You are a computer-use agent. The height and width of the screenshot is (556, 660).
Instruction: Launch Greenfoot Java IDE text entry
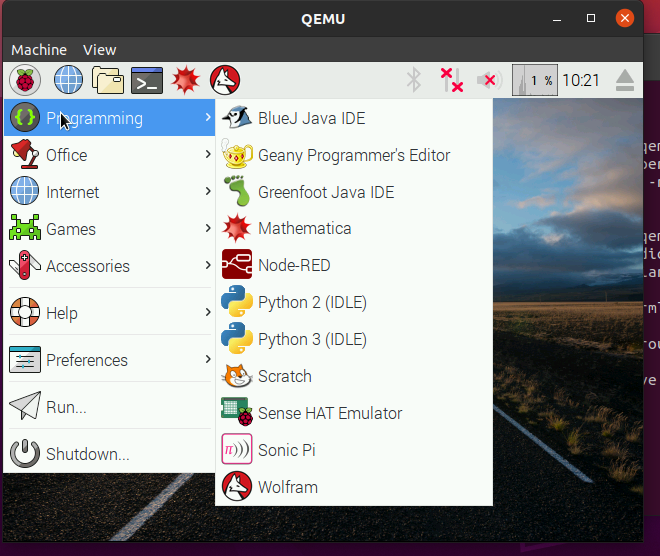326,192
